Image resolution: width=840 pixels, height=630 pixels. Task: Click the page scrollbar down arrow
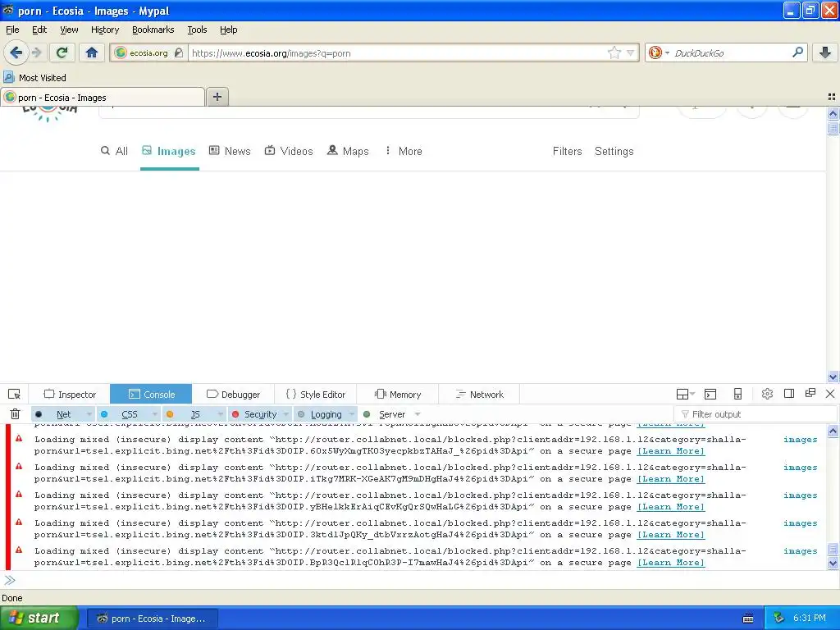point(833,377)
